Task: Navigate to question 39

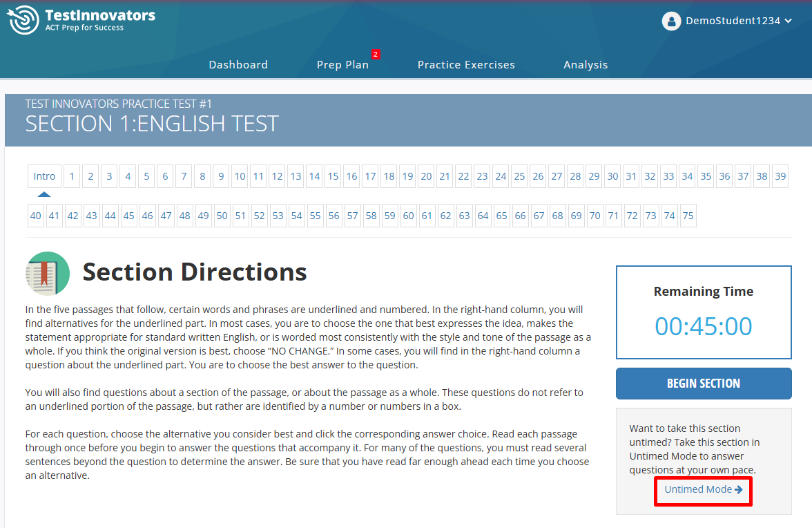Action: (780, 176)
